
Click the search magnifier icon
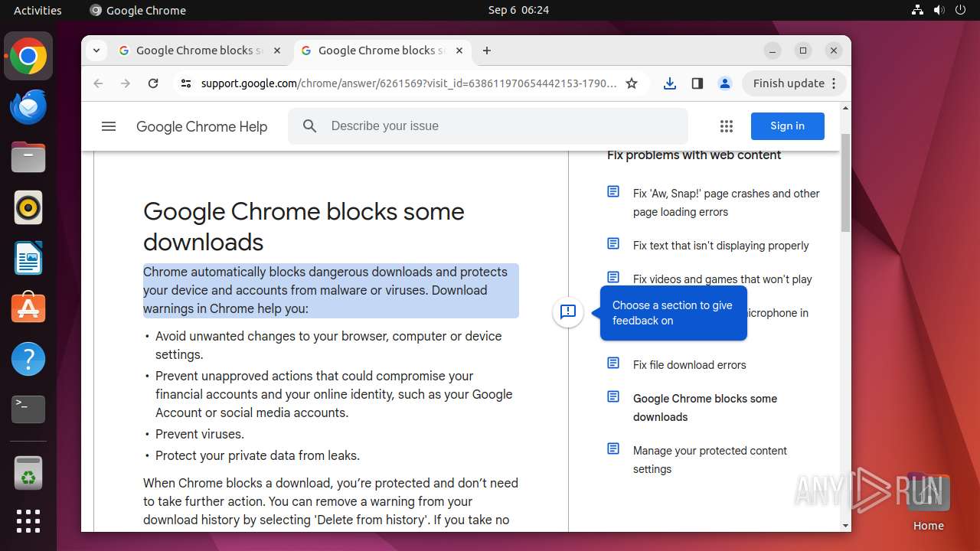[x=310, y=126]
